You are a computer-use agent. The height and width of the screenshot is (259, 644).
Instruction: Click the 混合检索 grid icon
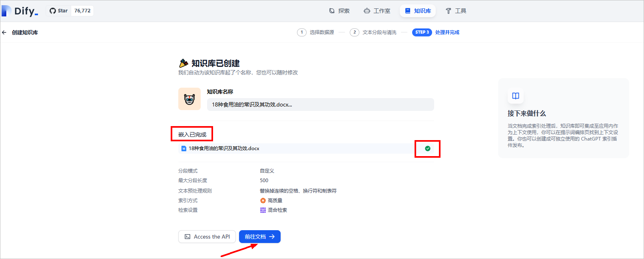(x=263, y=210)
